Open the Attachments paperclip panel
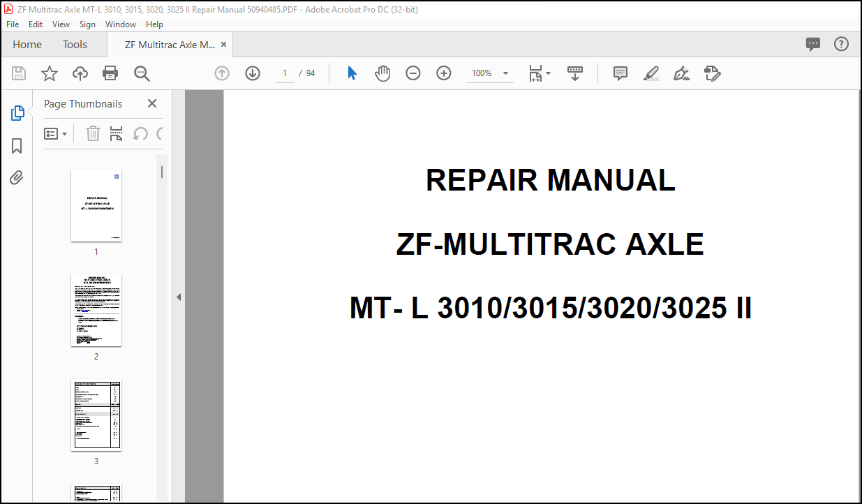The image size is (862, 504). [17, 177]
